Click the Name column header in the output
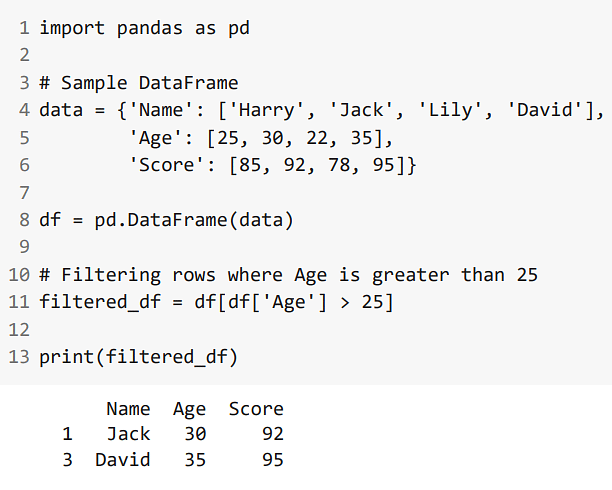The width and height of the screenshot is (612, 490). (128, 409)
